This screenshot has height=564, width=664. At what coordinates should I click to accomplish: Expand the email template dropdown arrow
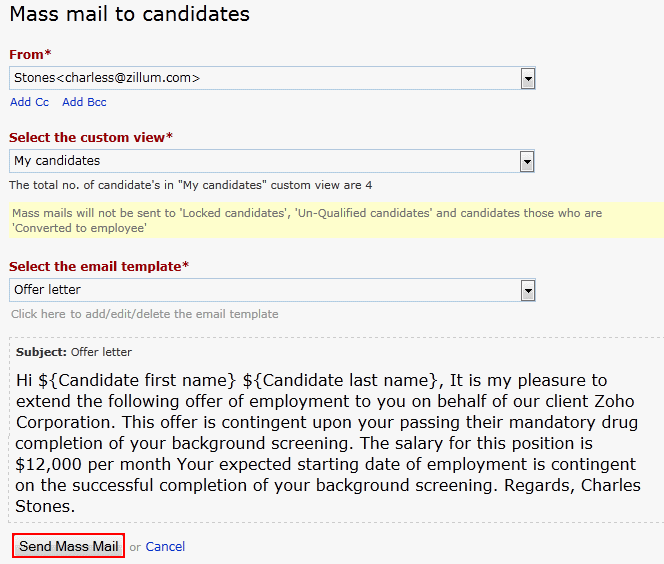[528, 290]
